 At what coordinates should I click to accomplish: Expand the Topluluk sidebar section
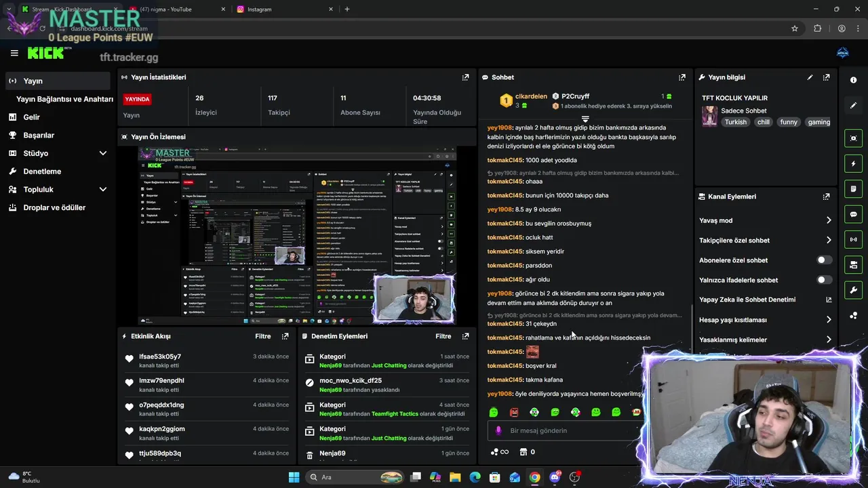tap(102, 190)
